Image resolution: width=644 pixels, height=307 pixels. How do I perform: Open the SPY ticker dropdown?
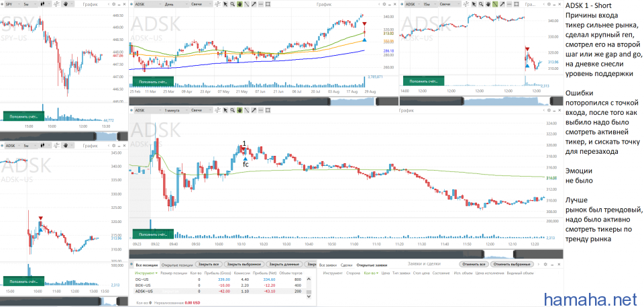(13, 4)
